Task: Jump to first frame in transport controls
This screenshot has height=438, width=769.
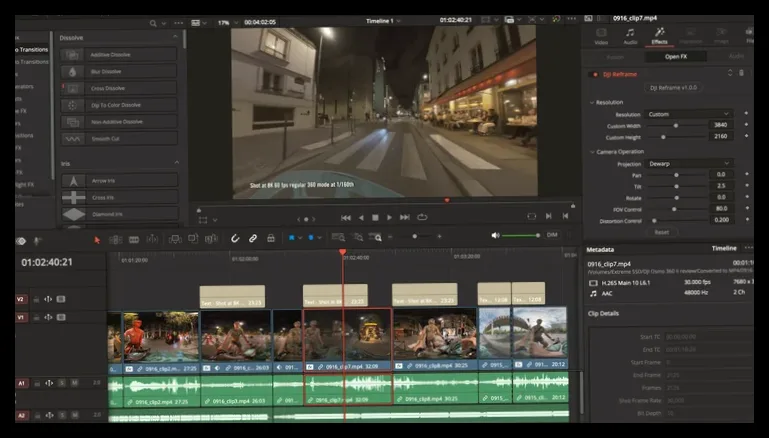Action: click(346, 217)
